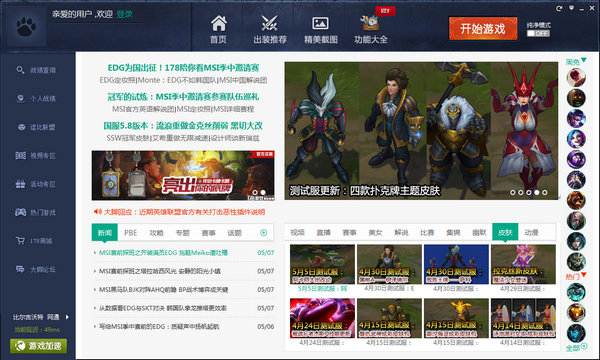Select first slide dot on small card banner
Screen dimensions: 600x360
(255, 192)
